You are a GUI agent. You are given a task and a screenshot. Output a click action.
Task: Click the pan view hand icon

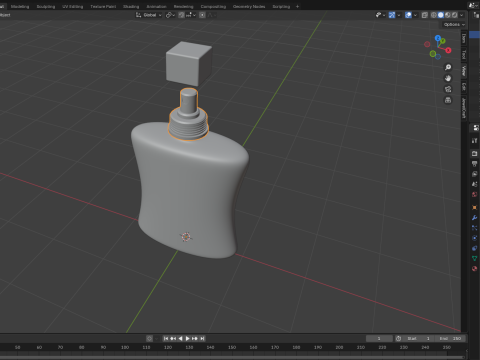click(x=448, y=78)
